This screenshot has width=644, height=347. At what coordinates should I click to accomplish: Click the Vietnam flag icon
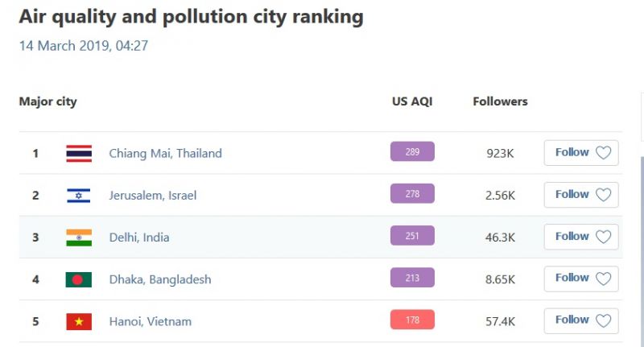click(x=79, y=321)
